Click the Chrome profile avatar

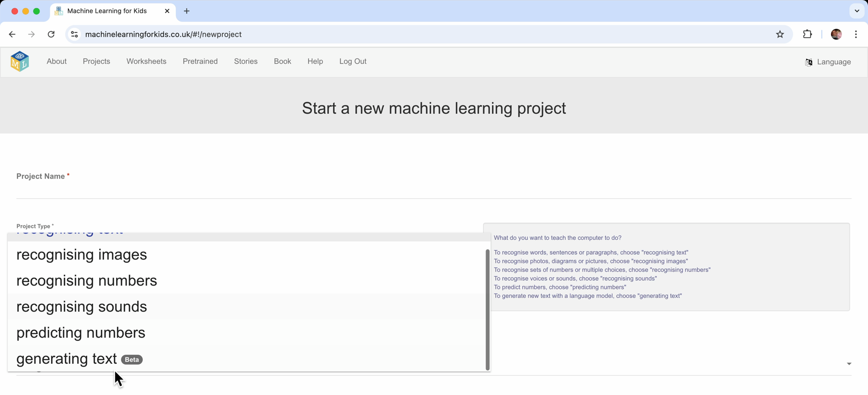[x=836, y=34]
